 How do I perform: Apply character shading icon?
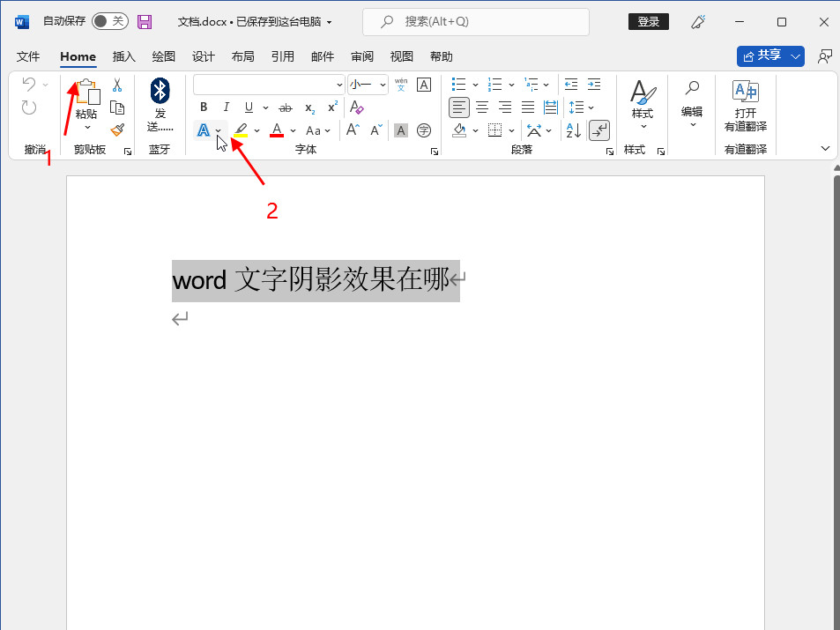click(401, 130)
